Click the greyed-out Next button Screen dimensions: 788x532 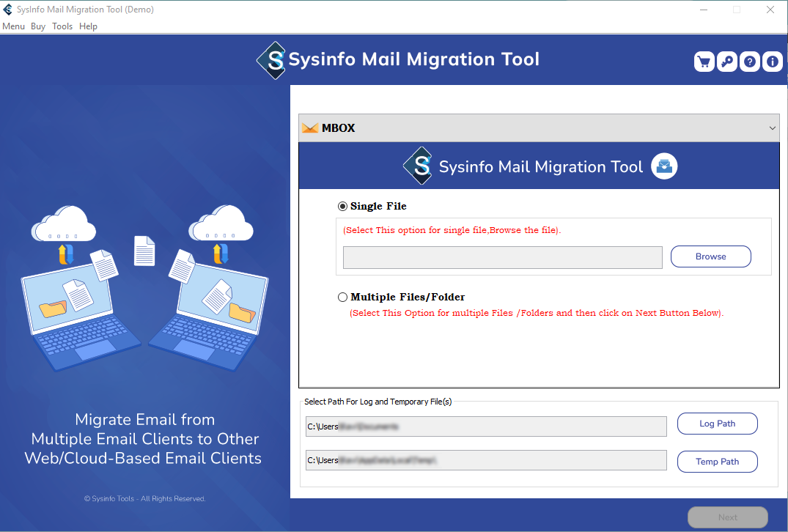(x=727, y=517)
